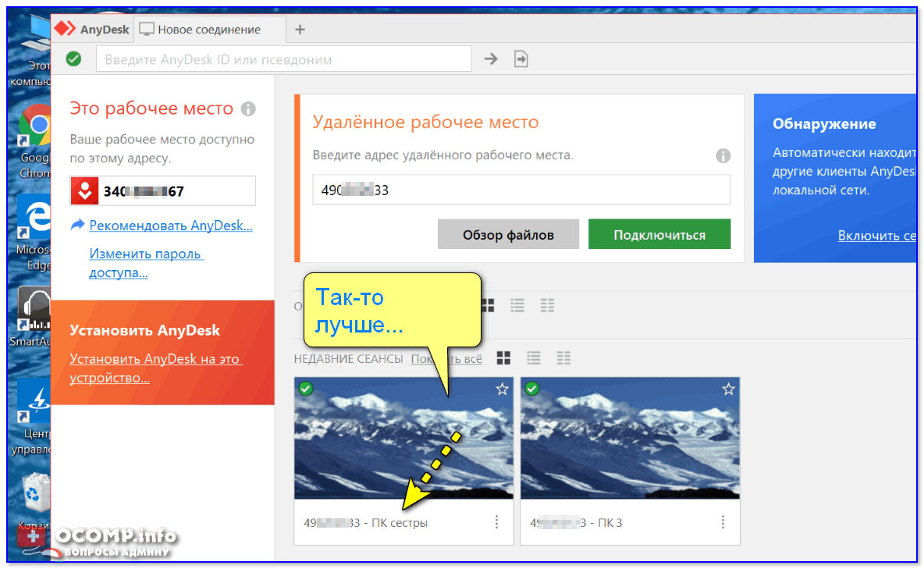924x569 pixels.
Task: Select tile grid view for recent sessions
Action: point(503,358)
